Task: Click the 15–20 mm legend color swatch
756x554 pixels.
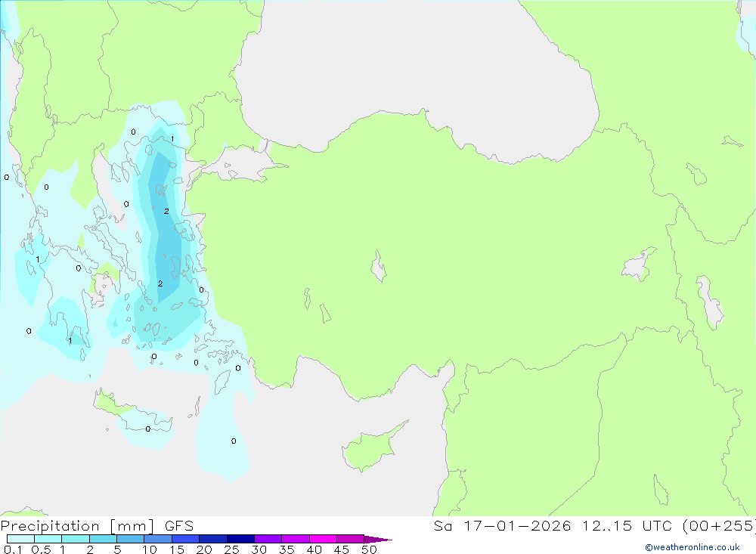Action: click(x=186, y=539)
